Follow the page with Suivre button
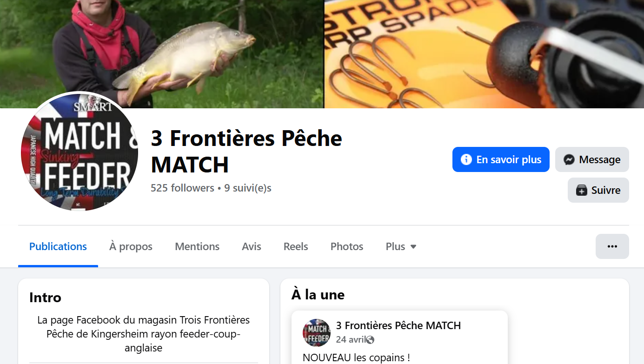The image size is (644, 364). 598,190
